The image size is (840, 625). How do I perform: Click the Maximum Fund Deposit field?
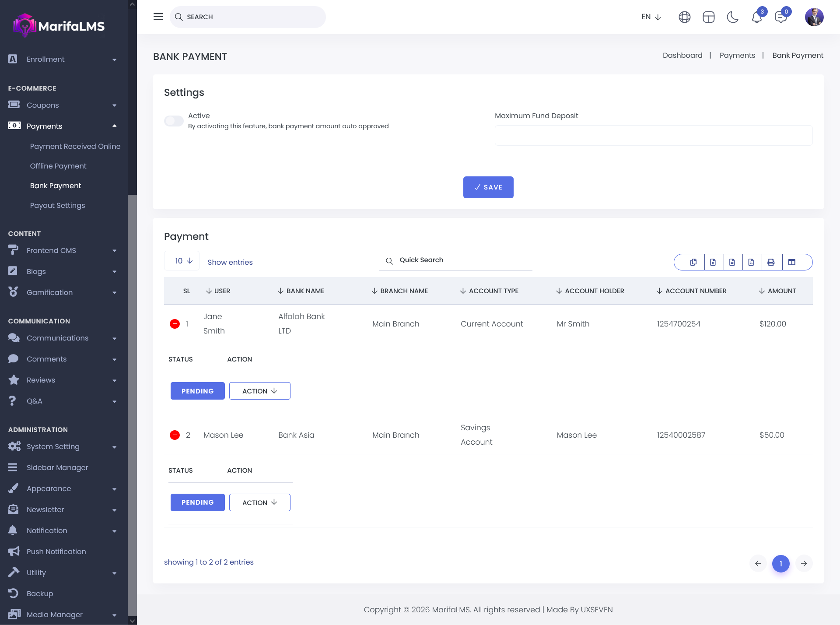[x=654, y=136]
